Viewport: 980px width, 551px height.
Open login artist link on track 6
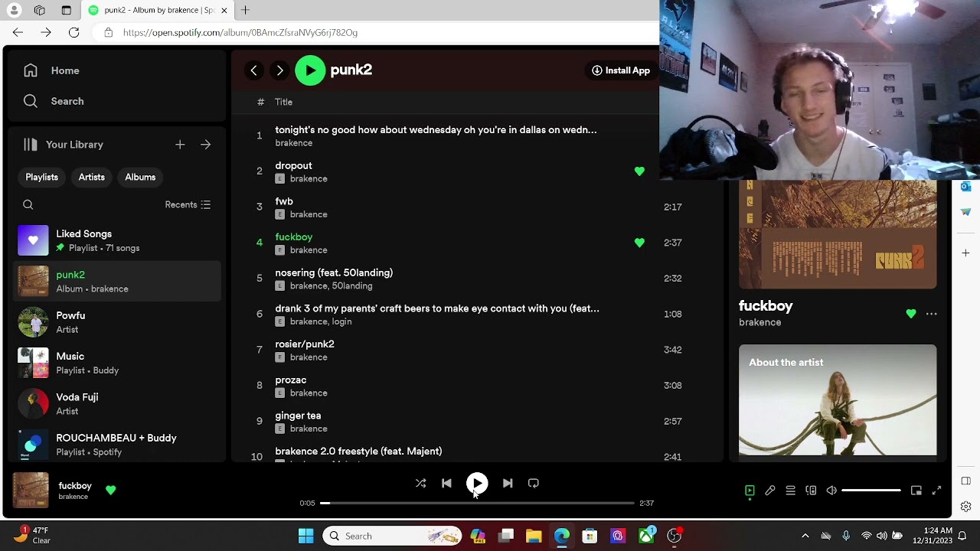pos(341,321)
